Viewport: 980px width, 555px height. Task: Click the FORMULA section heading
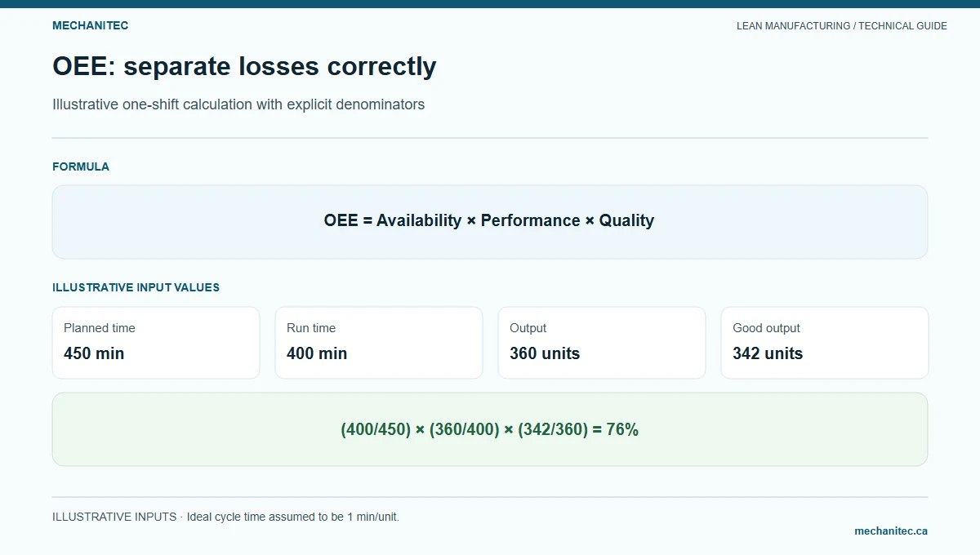pos(81,166)
